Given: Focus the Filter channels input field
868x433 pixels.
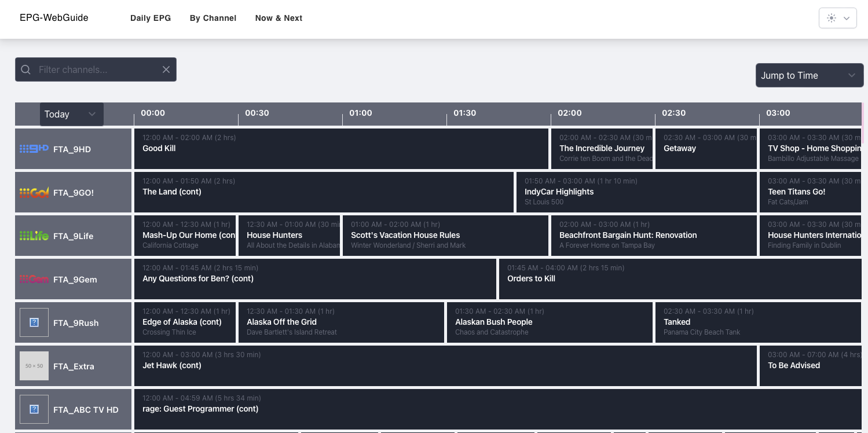Looking at the screenshot, I should 96,69.
